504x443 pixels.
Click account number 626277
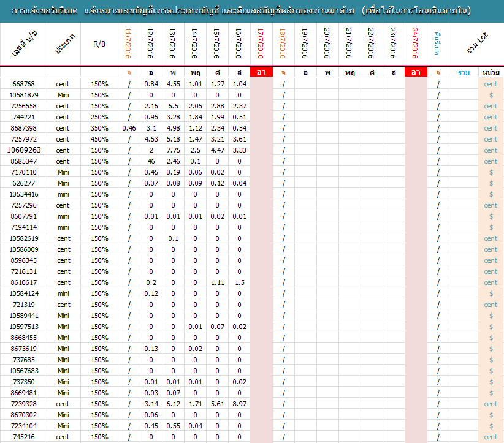pos(23,183)
